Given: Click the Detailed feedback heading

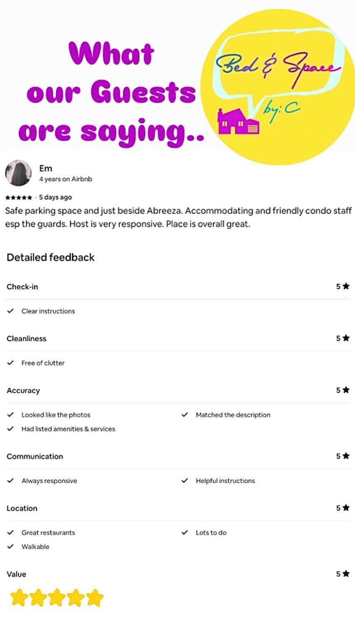Looking at the screenshot, I should tap(51, 257).
